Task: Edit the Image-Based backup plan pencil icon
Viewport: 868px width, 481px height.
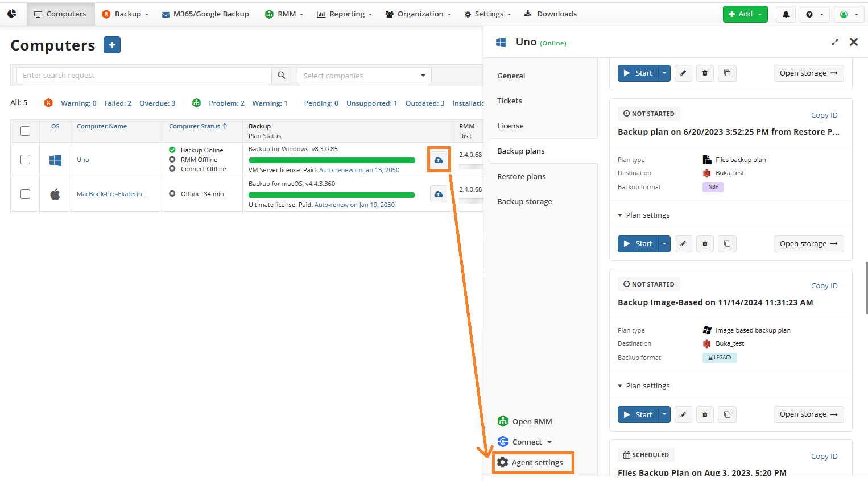Action: 683,414
